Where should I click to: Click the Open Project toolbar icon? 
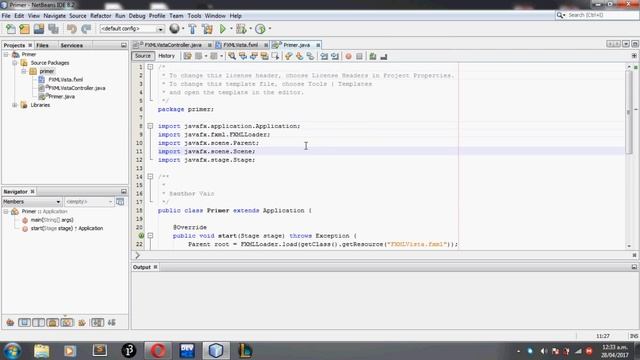[39, 29]
